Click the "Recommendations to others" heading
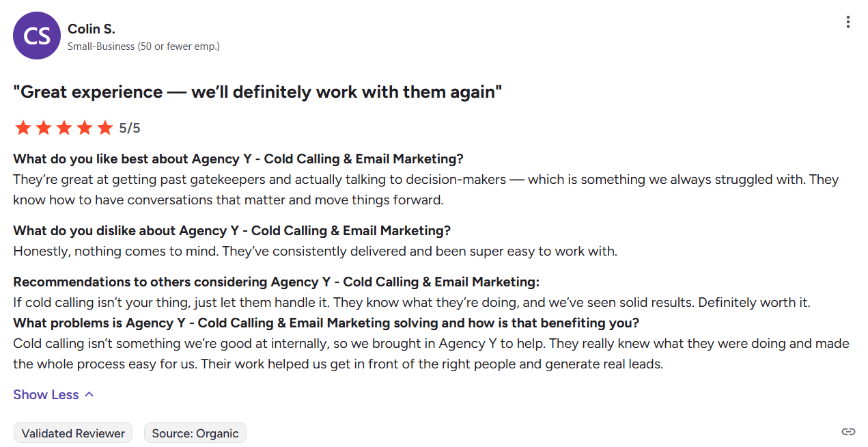The height and width of the screenshot is (447, 868). click(x=276, y=282)
